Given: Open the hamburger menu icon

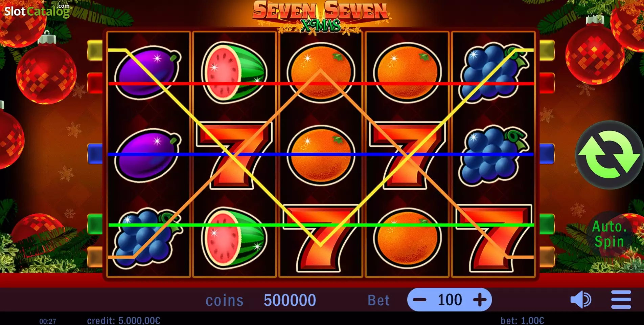Looking at the screenshot, I should 621,300.
